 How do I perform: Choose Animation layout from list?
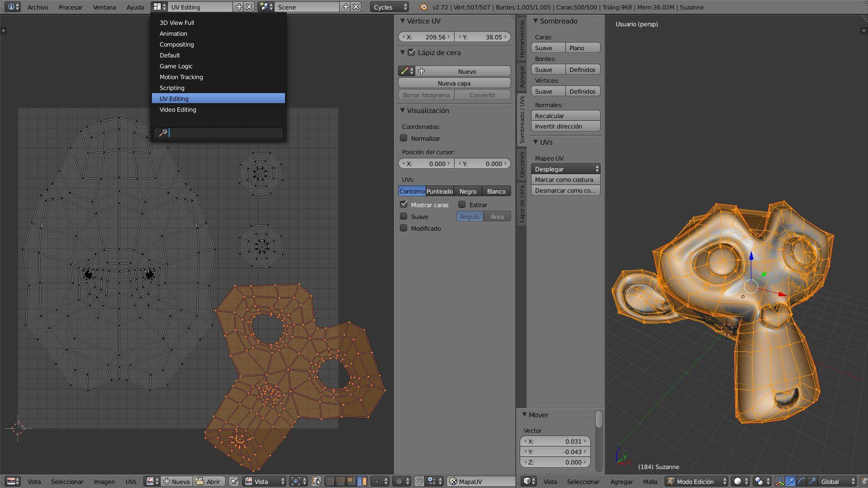(218, 33)
